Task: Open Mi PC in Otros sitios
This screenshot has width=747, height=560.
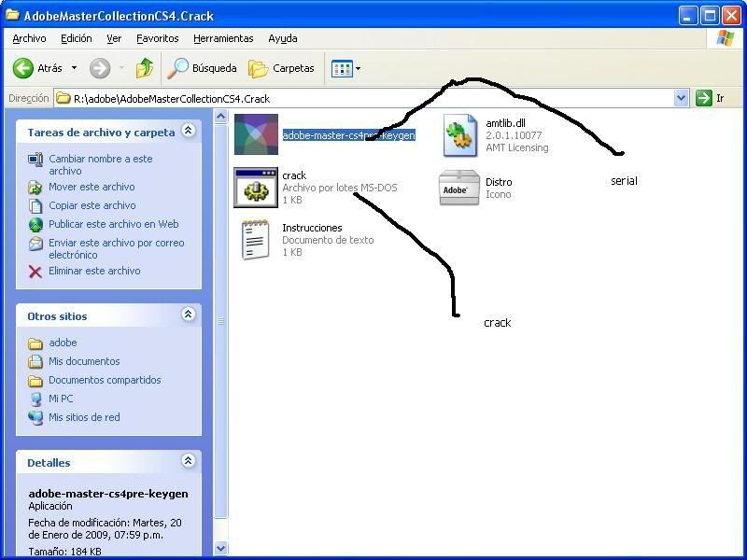Action: click(61, 399)
